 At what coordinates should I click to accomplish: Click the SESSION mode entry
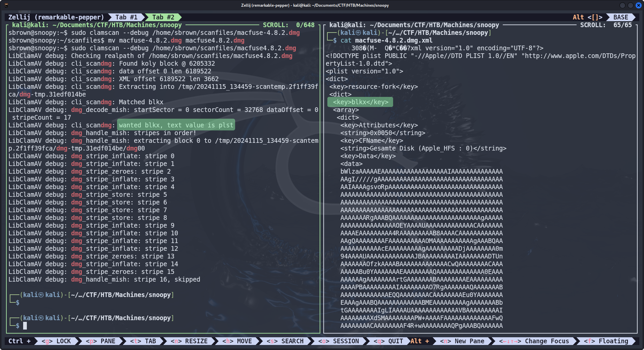339,341
